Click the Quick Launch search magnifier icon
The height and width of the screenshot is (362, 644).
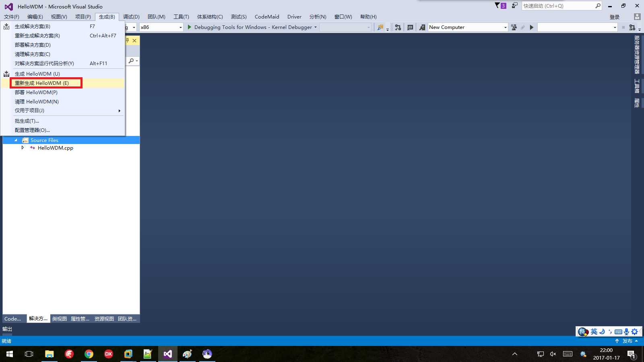coord(598,6)
